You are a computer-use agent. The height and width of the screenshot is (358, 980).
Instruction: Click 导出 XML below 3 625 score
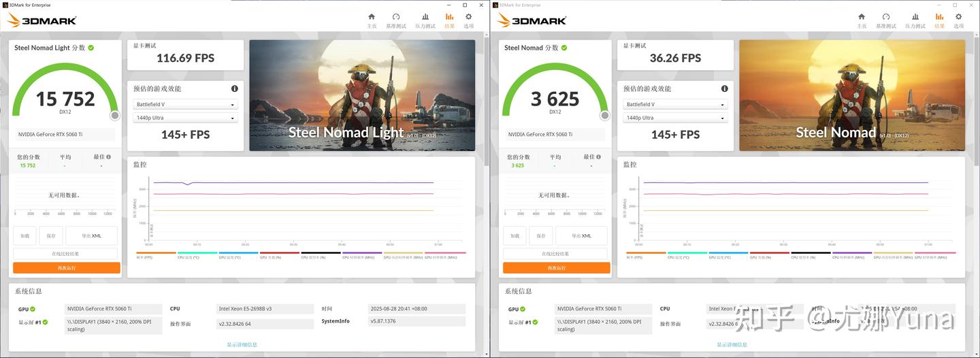[581, 235]
